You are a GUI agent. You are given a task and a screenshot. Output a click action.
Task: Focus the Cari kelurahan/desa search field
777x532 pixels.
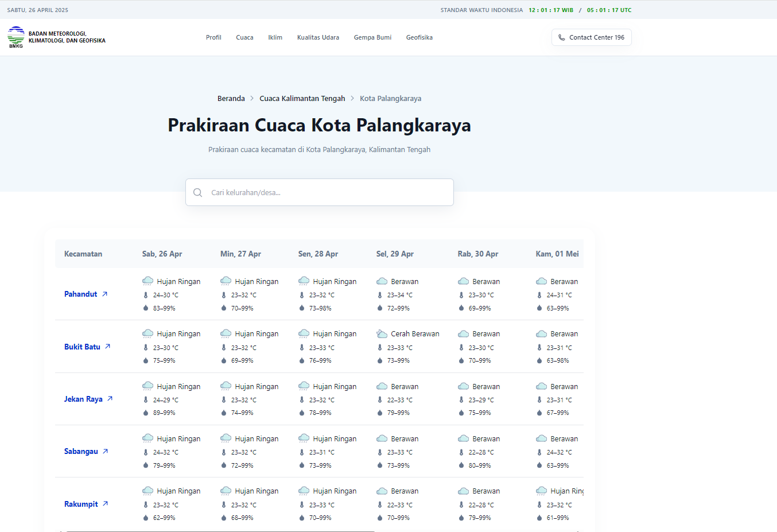tap(327, 193)
